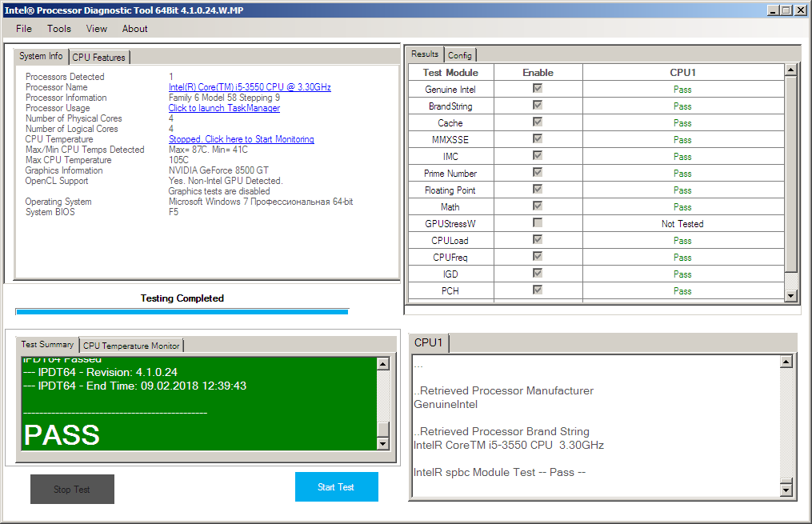Toggle the Genuine Intel enable checkbox
The height and width of the screenshot is (524, 812).
(x=538, y=89)
